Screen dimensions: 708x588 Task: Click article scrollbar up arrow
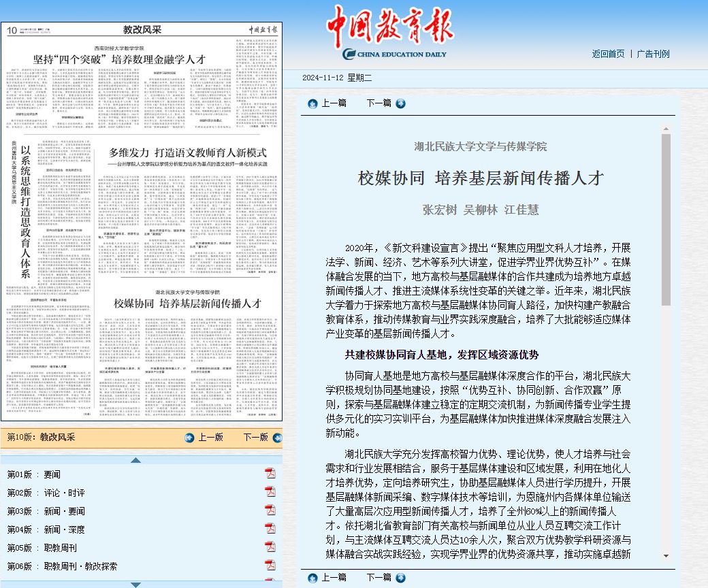click(666, 129)
